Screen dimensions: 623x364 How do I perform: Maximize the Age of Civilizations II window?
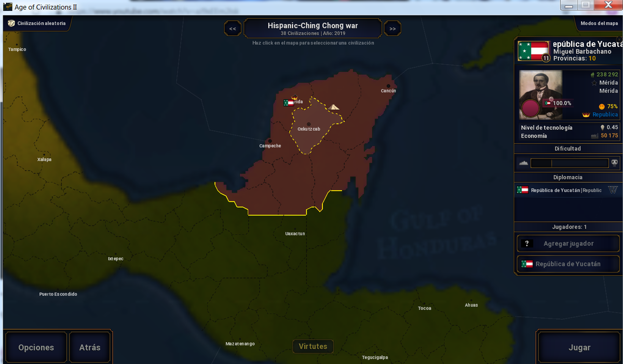click(586, 5)
